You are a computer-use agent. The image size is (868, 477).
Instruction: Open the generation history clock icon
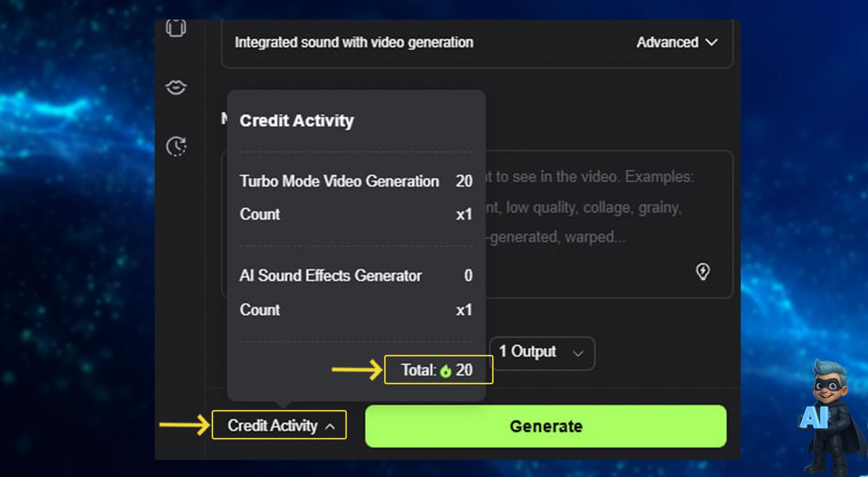pyautogui.click(x=176, y=146)
